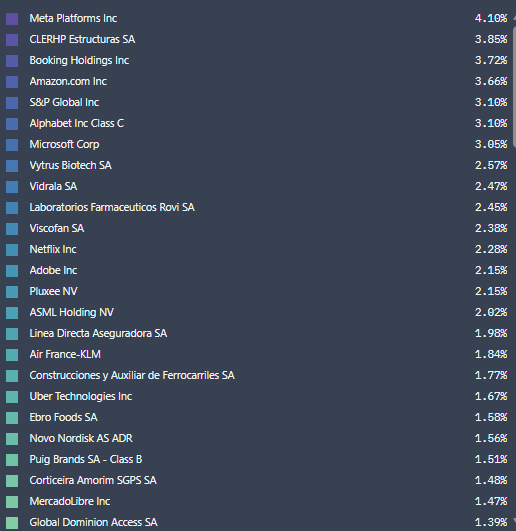Image resolution: width=516 pixels, height=531 pixels.
Task: Select Air France-KLM holding name
Action: pos(65,354)
